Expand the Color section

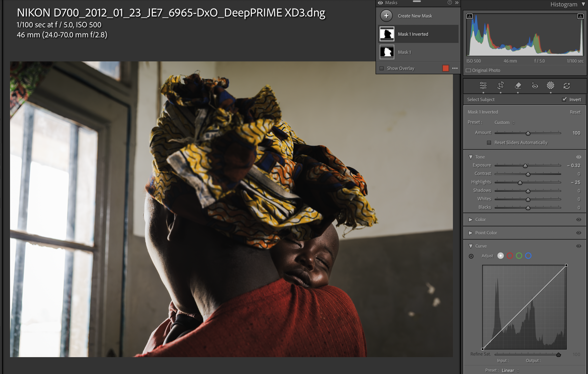click(471, 220)
